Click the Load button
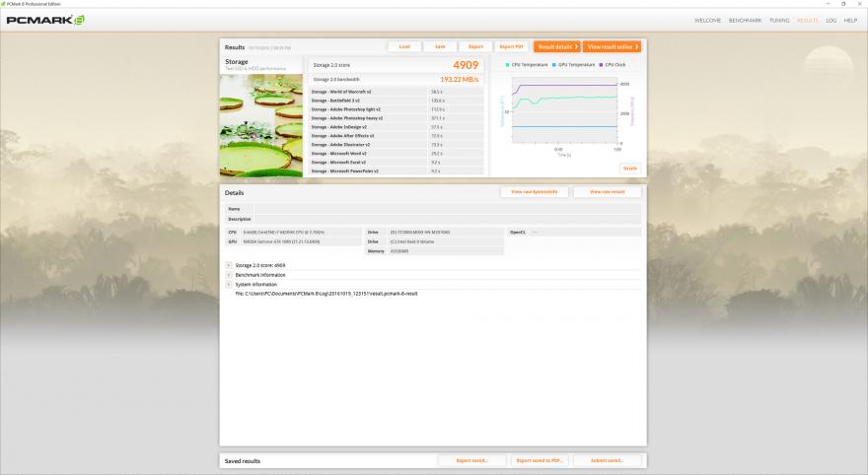 click(x=404, y=46)
